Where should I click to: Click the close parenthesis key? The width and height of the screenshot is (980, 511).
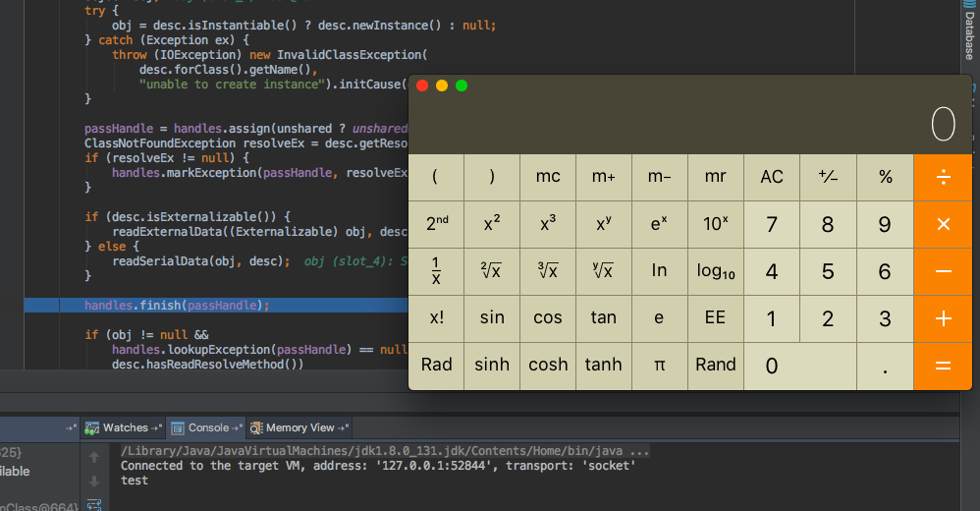click(492, 177)
